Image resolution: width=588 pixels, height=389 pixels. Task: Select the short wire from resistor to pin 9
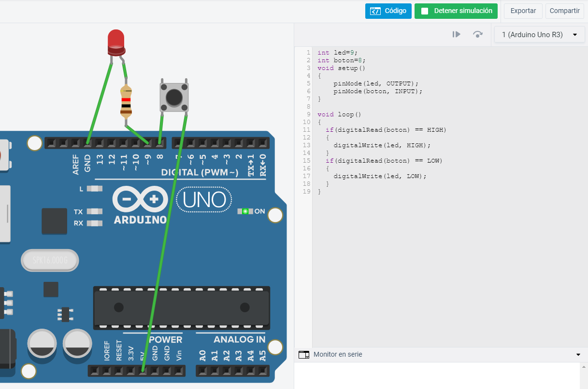tap(137, 135)
